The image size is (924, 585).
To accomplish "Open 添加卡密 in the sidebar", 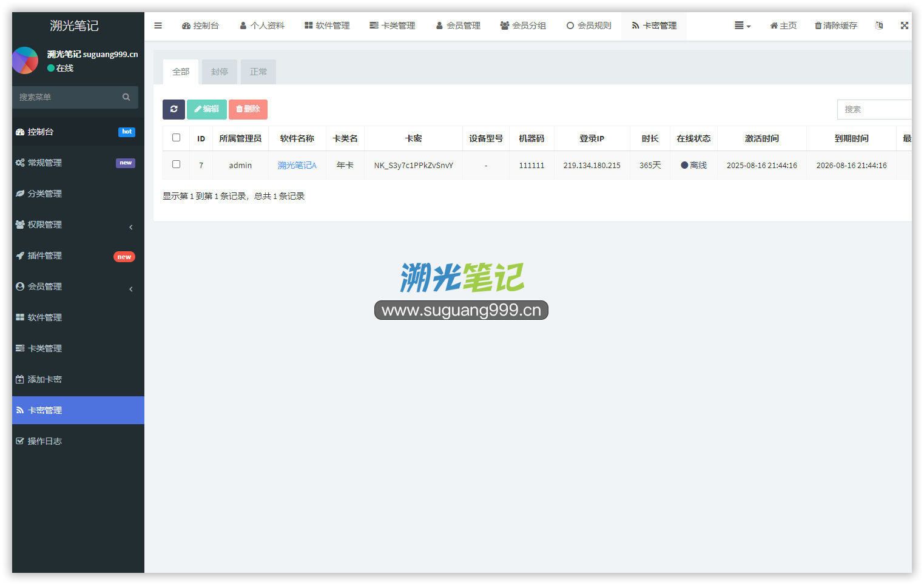I will [x=78, y=379].
